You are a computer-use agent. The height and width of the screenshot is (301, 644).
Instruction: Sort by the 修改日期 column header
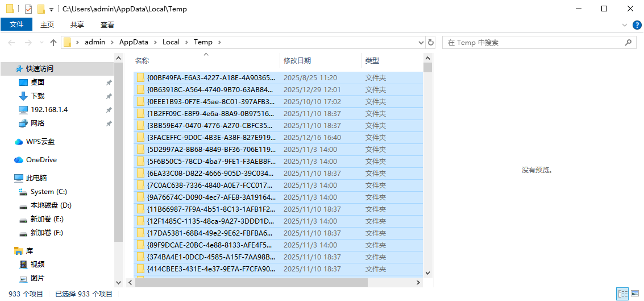[x=297, y=61]
